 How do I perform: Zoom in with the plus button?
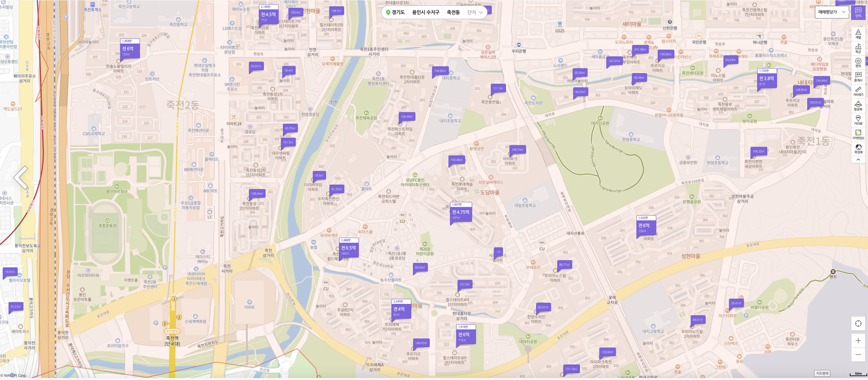(858, 340)
